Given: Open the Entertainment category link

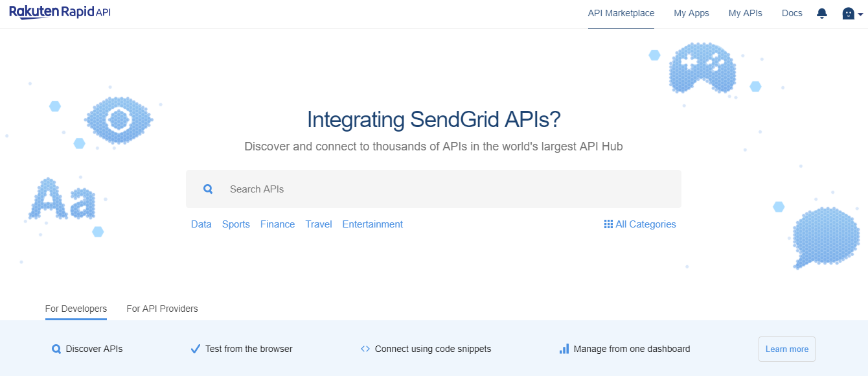Looking at the screenshot, I should 372,224.
